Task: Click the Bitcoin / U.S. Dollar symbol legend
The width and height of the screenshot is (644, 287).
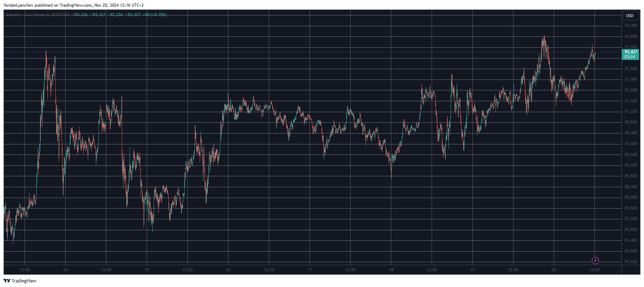Action: click(x=38, y=15)
